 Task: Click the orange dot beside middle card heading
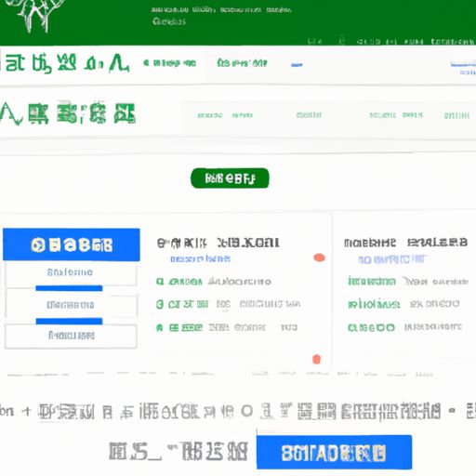pos(319,258)
